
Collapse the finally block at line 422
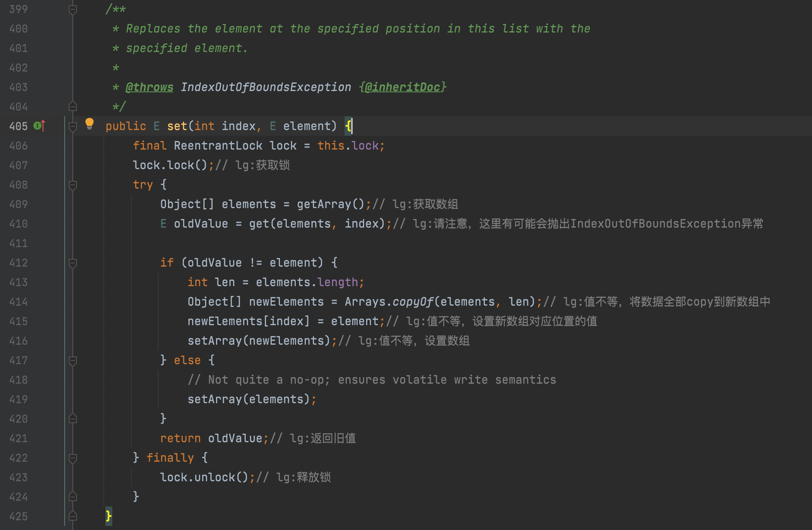[72, 458]
